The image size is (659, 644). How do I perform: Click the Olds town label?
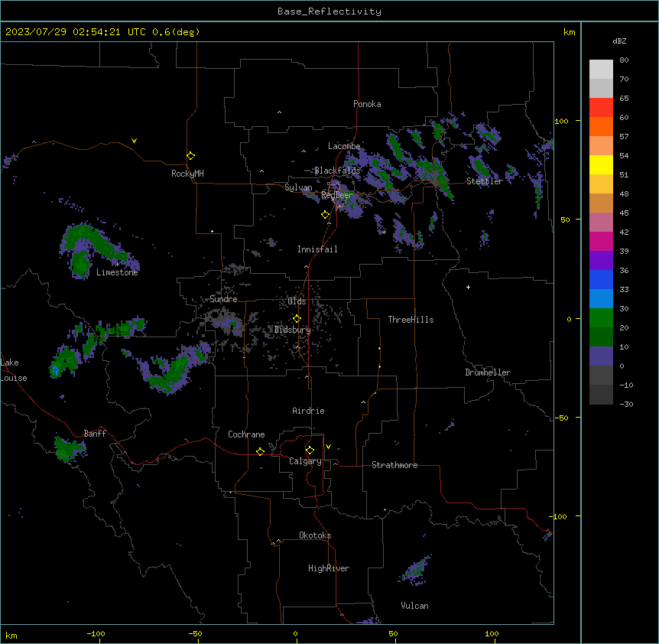click(x=297, y=301)
